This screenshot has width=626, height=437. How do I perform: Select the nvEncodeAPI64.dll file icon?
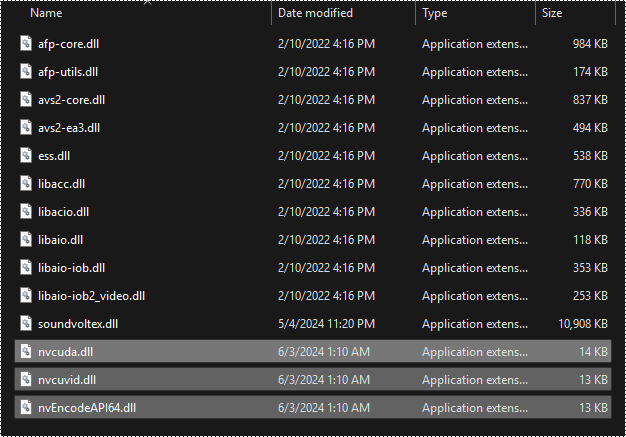click(x=28, y=407)
